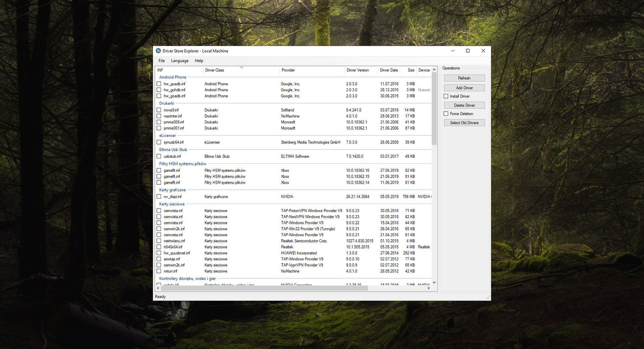Click the vertical scrollbar down arrow

[434, 282]
